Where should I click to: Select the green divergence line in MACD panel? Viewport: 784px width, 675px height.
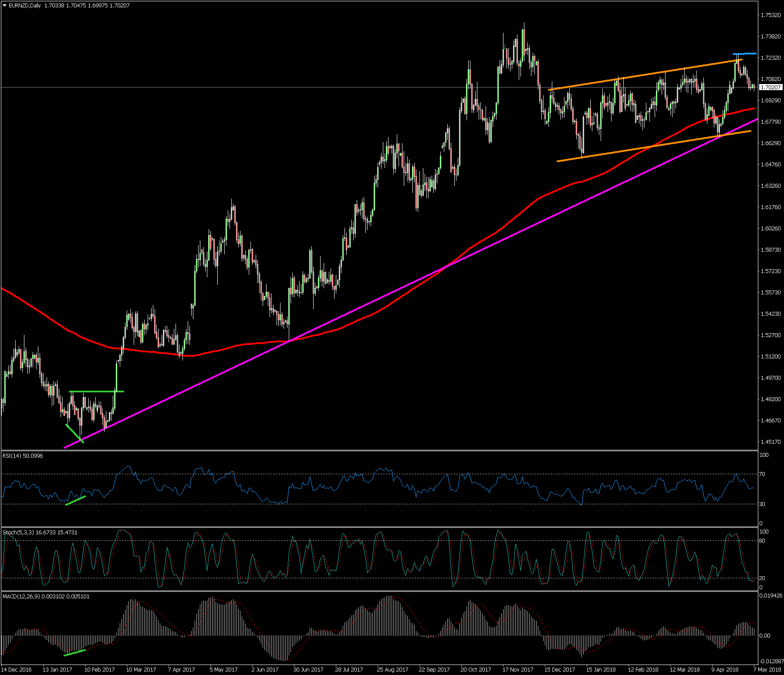click(x=74, y=652)
